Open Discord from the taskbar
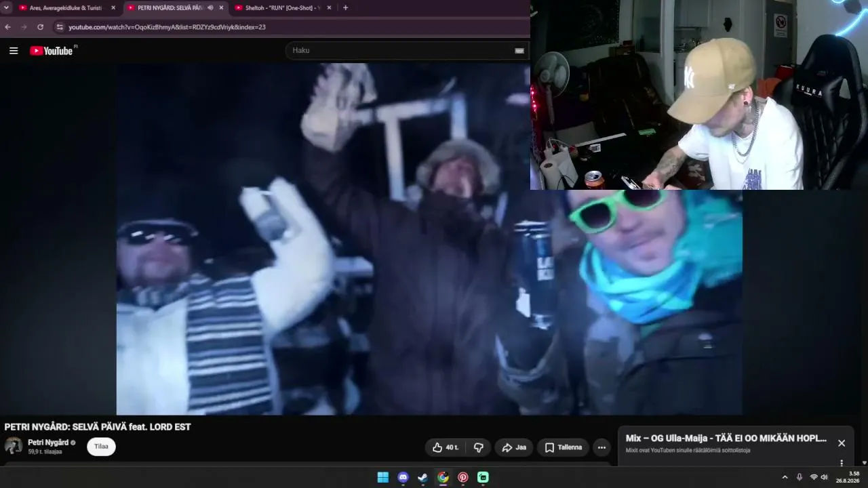Image resolution: width=868 pixels, height=488 pixels. click(x=403, y=477)
